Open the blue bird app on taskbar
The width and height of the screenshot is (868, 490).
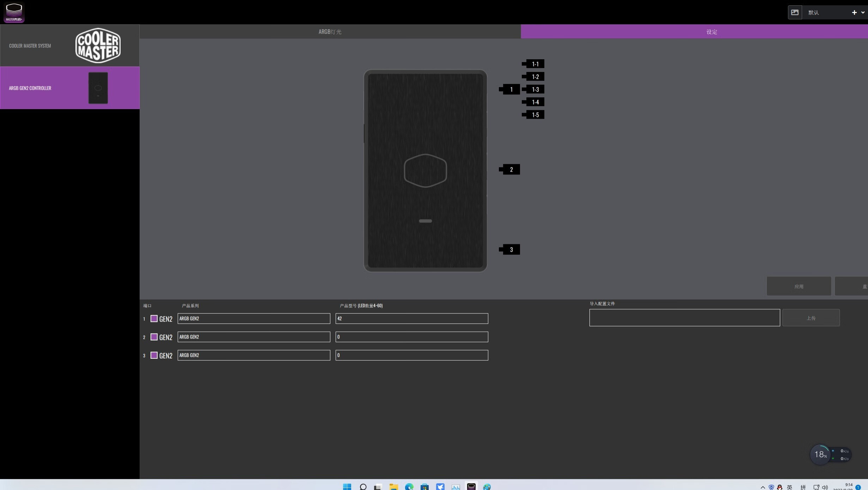point(440,486)
